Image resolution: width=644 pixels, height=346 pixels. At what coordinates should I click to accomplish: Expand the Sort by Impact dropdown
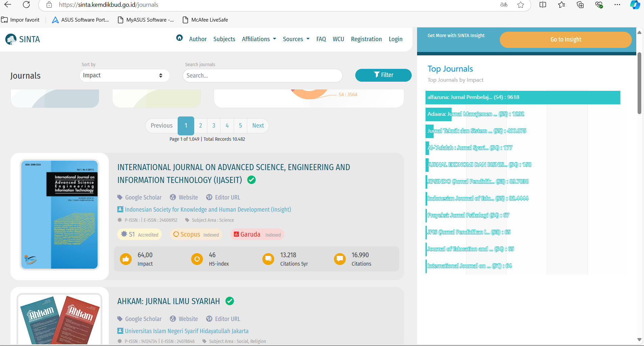[x=124, y=75]
